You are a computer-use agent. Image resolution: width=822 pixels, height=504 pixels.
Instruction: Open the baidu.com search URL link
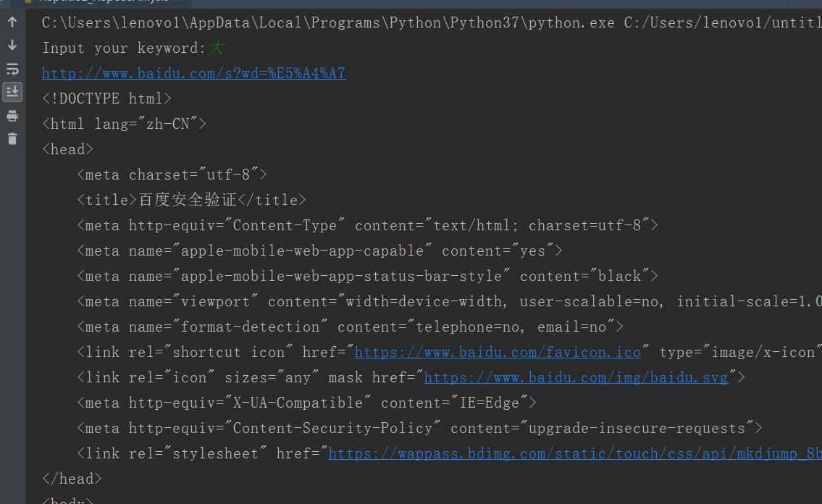194,73
